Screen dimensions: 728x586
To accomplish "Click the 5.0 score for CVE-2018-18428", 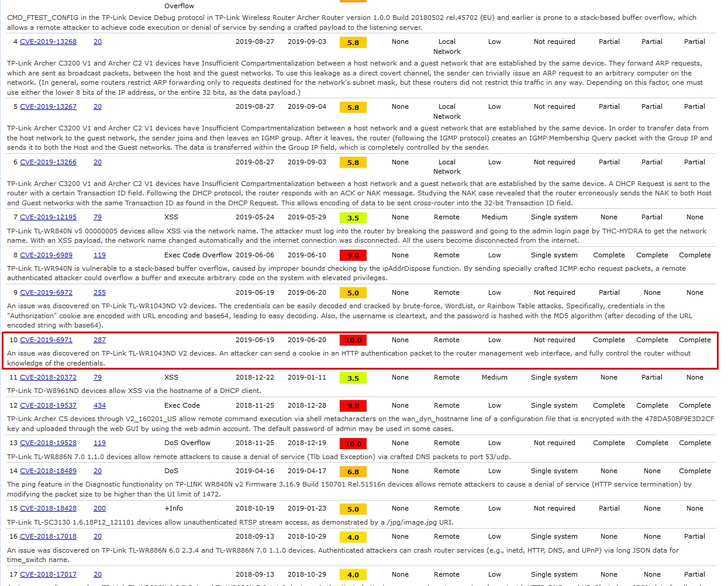I will tap(353, 509).
